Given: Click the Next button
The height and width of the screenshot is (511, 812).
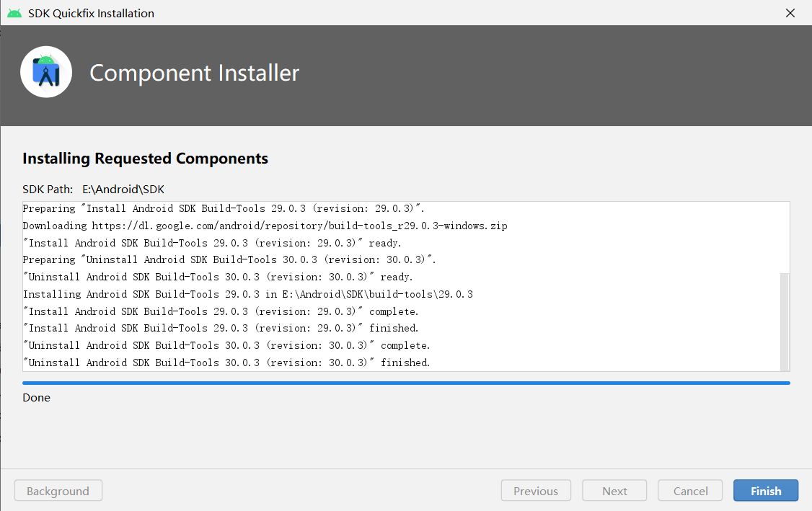Looking at the screenshot, I should click(614, 490).
